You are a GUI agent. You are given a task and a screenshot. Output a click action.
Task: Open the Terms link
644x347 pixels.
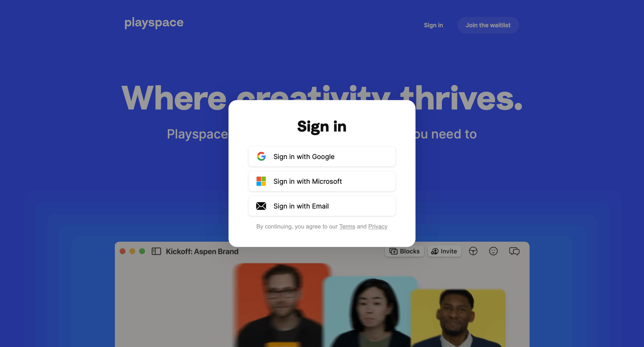(x=347, y=226)
